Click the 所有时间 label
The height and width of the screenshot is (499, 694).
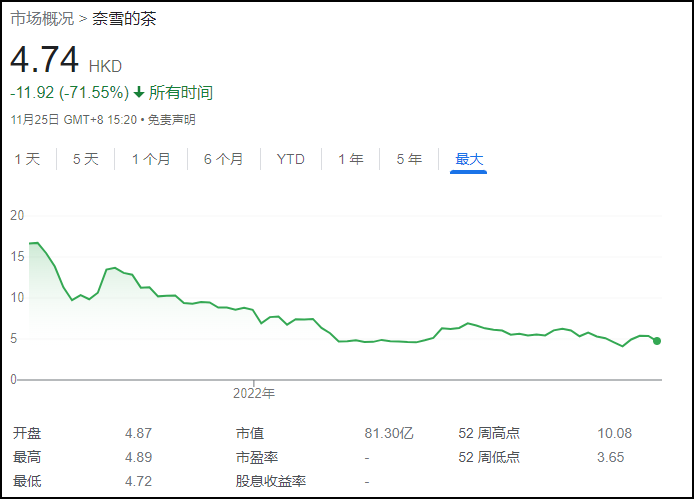(181, 93)
